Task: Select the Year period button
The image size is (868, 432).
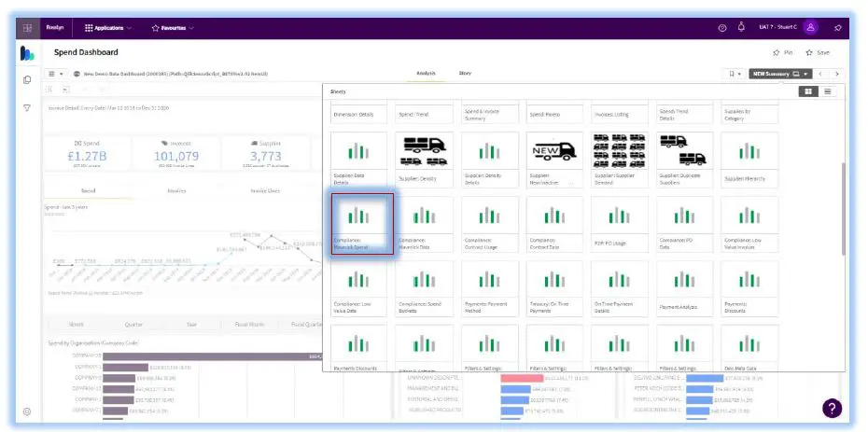Action: 191,324
